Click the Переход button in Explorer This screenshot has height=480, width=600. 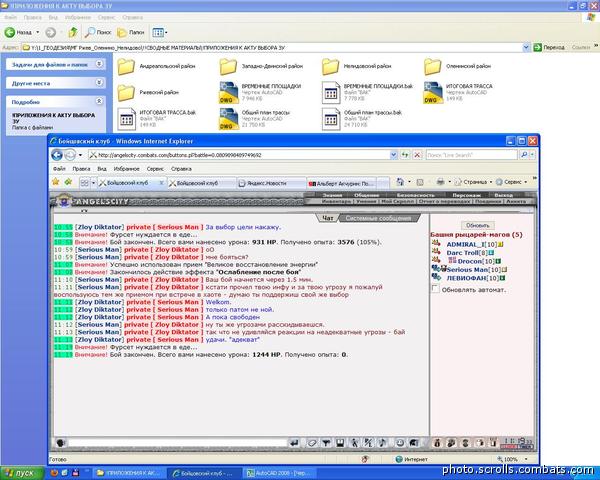pyautogui.click(x=549, y=47)
